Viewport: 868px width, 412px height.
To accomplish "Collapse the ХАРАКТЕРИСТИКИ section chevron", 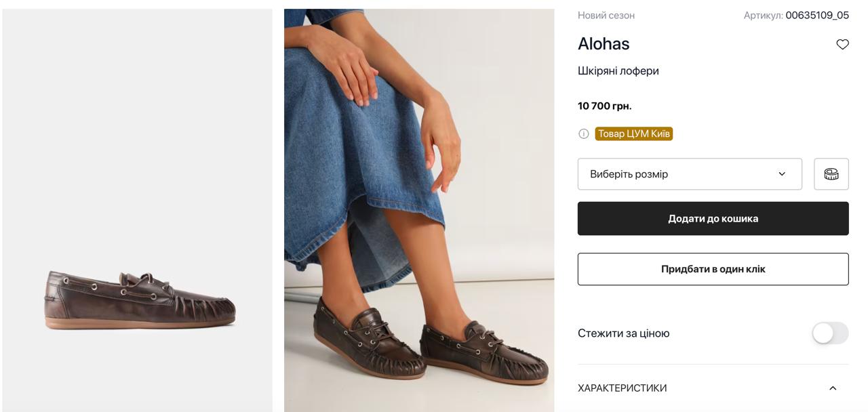I will click(x=833, y=388).
